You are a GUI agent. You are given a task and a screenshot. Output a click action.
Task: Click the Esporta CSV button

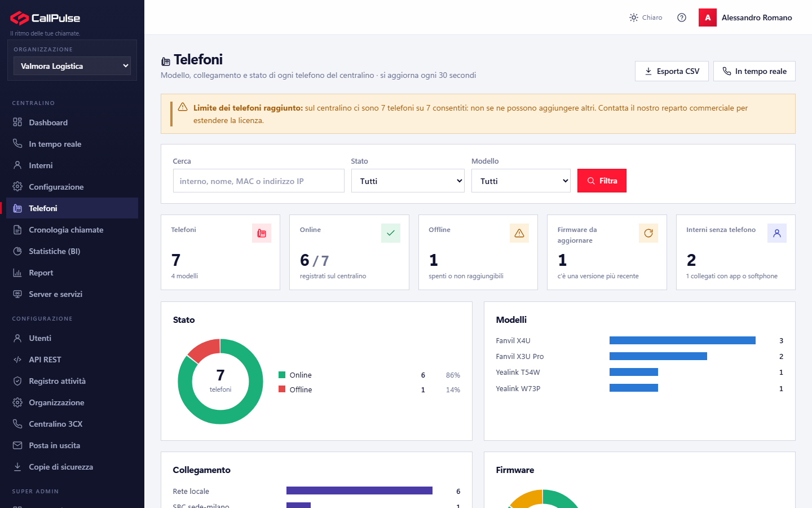coord(672,71)
